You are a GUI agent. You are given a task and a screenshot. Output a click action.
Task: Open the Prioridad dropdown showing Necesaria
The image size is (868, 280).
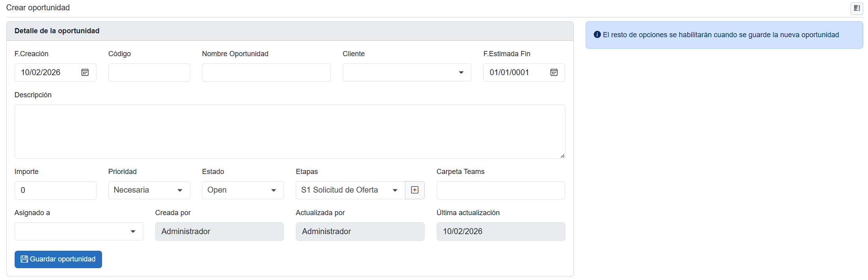tap(149, 190)
